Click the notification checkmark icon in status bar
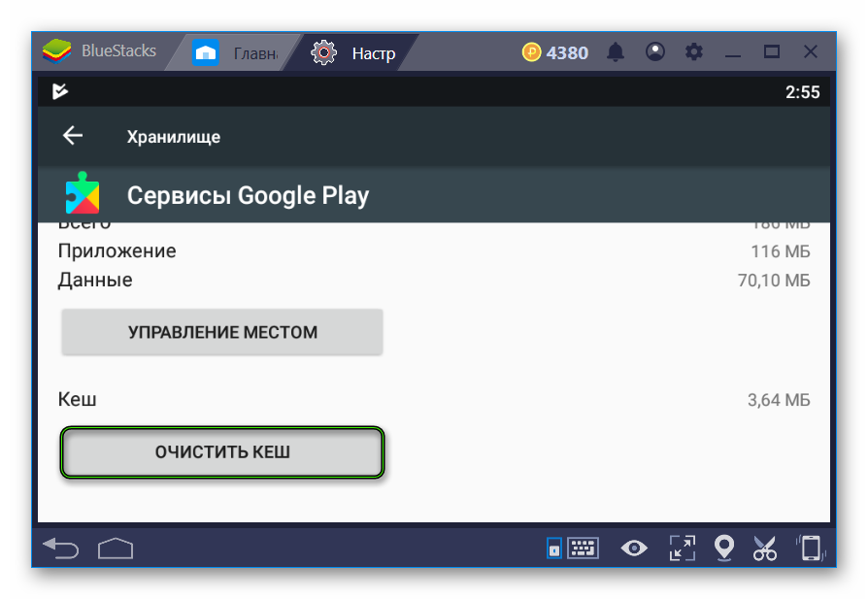The height and width of the screenshot is (599, 868). 60,91
